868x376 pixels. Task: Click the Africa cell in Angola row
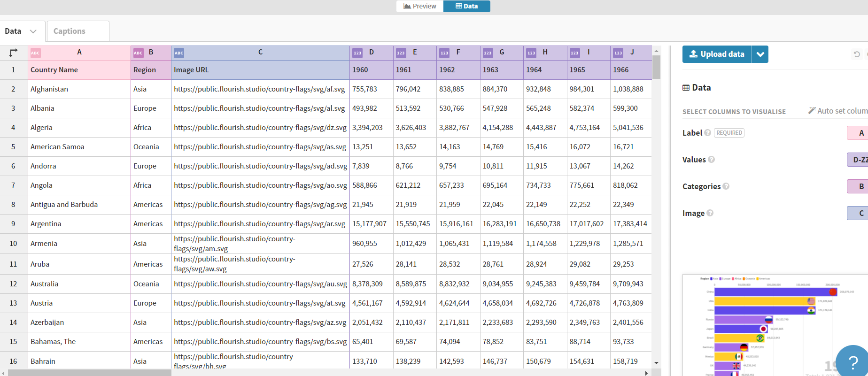pyautogui.click(x=151, y=185)
